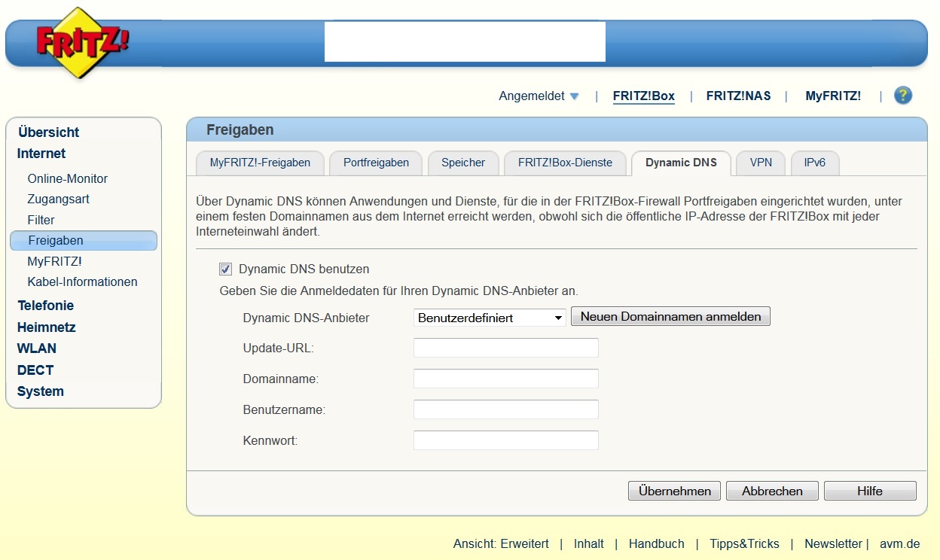Focus the Benutzername input field

coord(506,409)
